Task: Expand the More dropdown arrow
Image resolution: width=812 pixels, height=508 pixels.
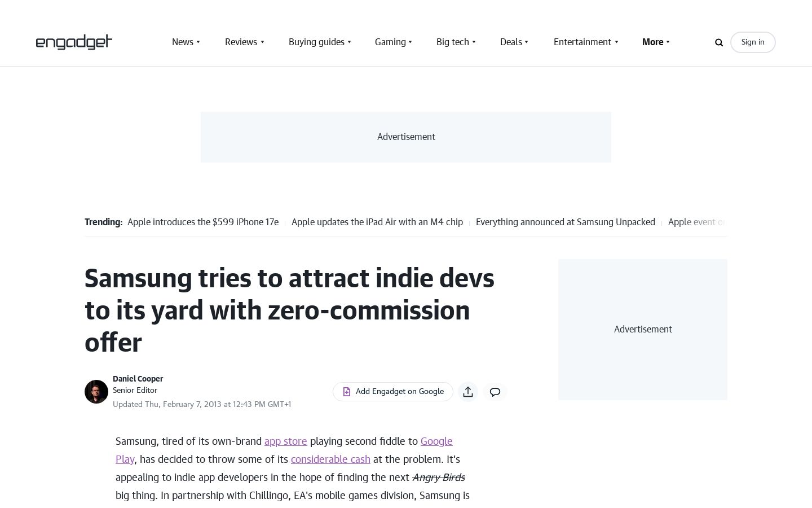Action: click(x=668, y=42)
